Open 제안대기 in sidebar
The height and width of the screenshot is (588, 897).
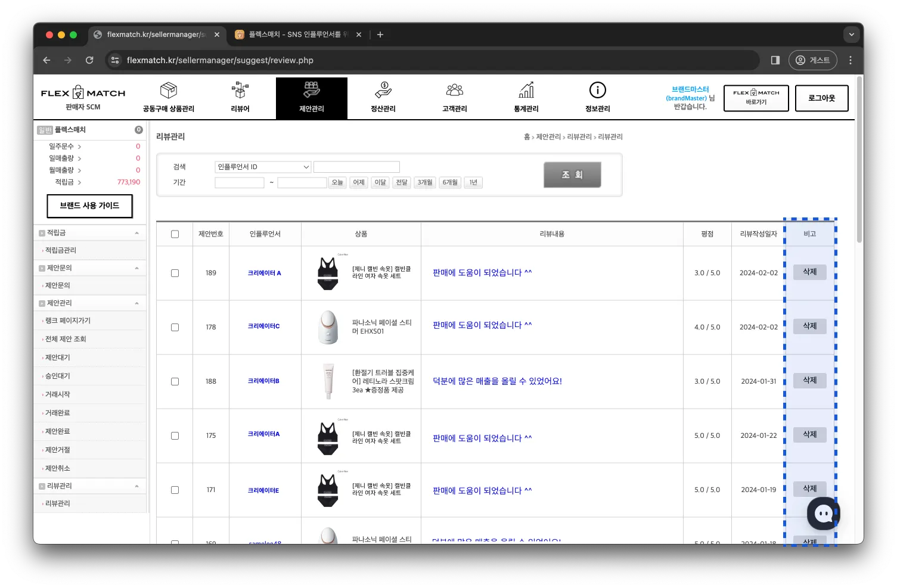click(57, 357)
